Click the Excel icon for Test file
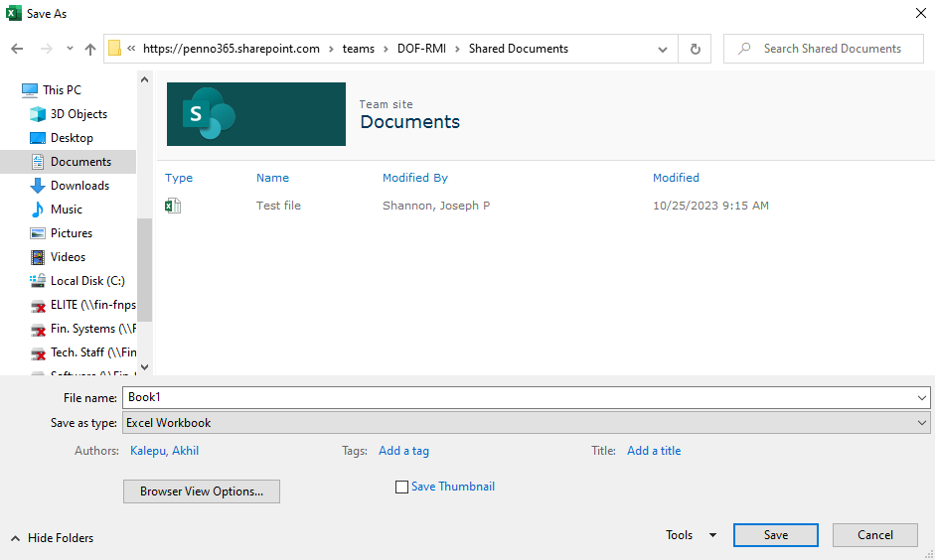 click(x=173, y=206)
